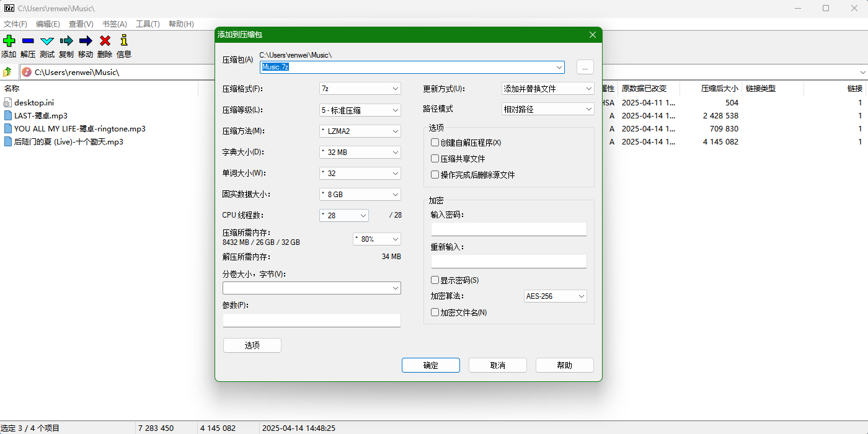
Task: Enable create self-extracting archive option
Action: click(435, 143)
